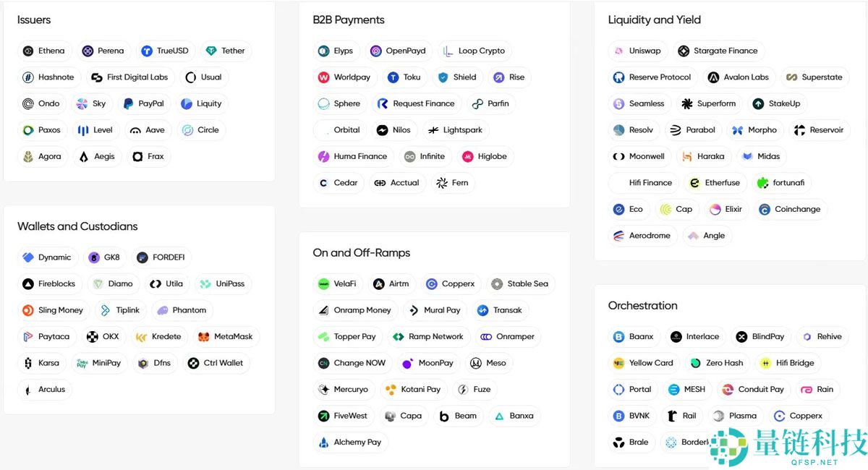Image resolution: width=868 pixels, height=470 pixels.
Task: Click the Fireblocks triangle icon
Action: pyautogui.click(x=28, y=284)
